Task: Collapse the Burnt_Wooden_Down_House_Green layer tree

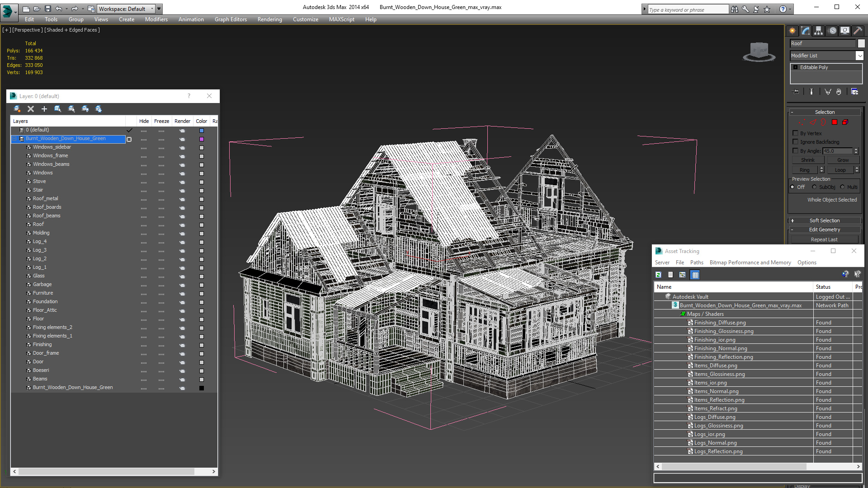Action: pyautogui.click(x=14, y=139)
